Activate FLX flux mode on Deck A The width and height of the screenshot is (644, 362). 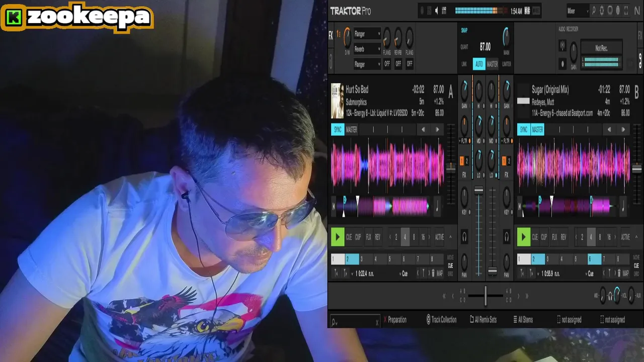click(368, 237)
